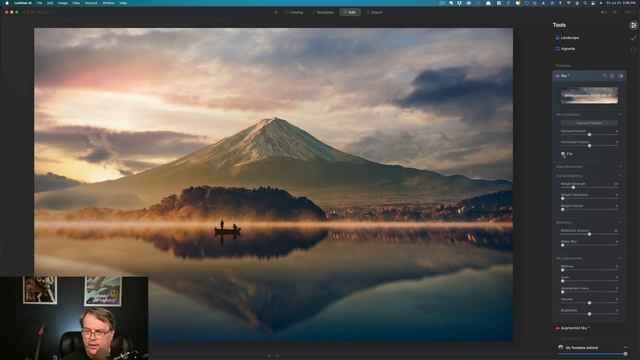Adjust the Reflection Amount slider
The height and width of the screenshot is (360, 640).
(589, 234)
